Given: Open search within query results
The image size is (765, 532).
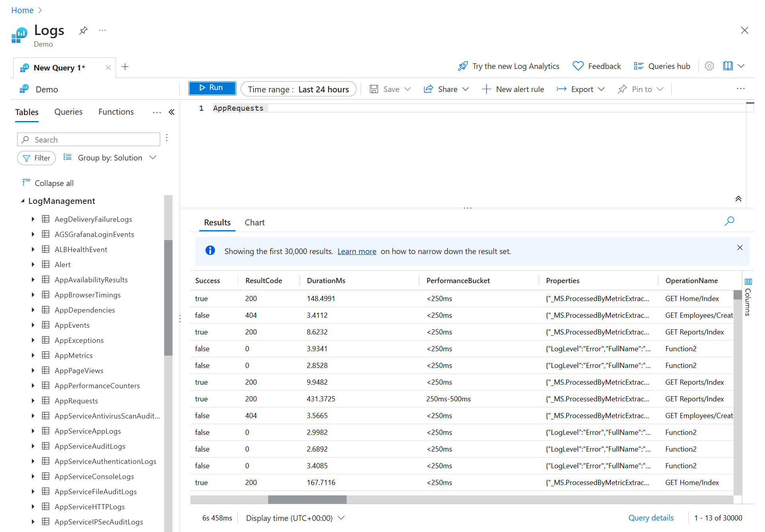Looking at the screenshot, I should click(x=730, y=221).
